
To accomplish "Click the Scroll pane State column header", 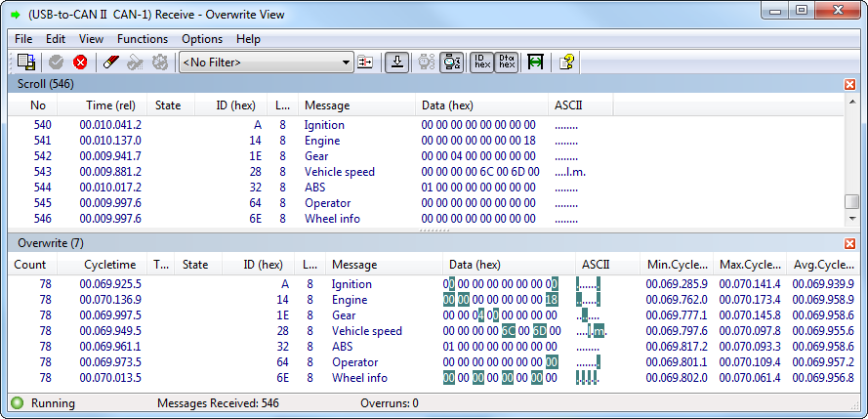I will tap(171, 105).
